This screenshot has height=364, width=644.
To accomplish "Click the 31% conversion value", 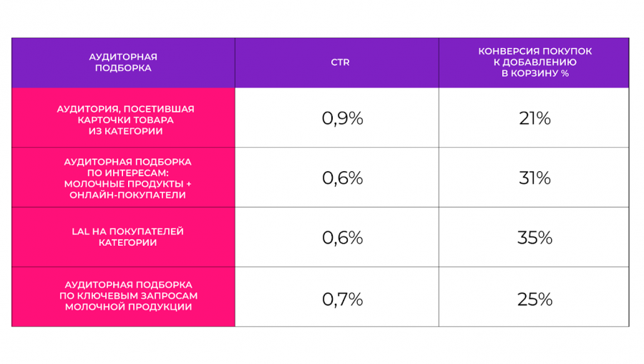I will pyautogui.click(x=535, y=178).
